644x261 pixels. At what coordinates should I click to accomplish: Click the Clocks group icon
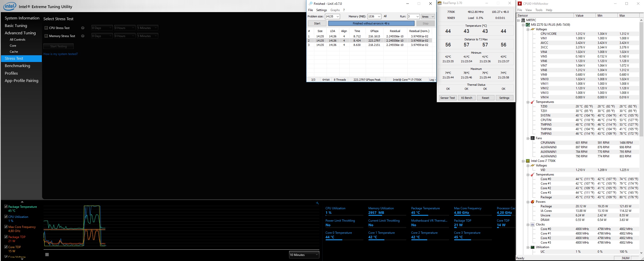click(x=532, y=224)
